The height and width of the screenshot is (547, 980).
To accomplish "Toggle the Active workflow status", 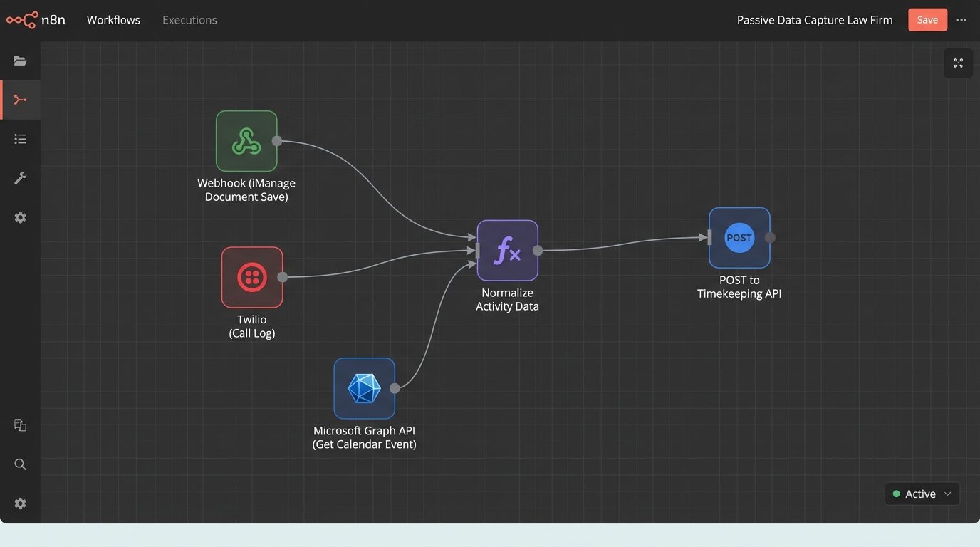I will (914, 494).
